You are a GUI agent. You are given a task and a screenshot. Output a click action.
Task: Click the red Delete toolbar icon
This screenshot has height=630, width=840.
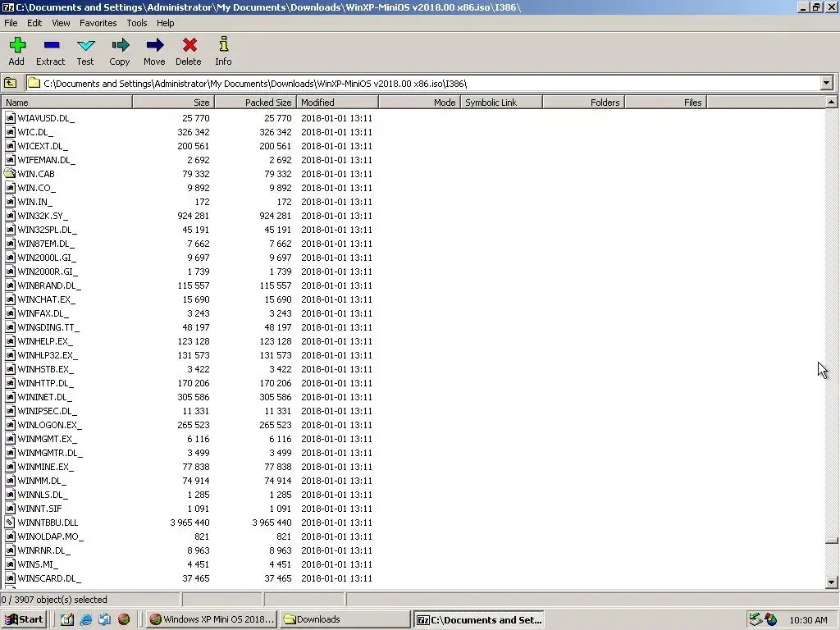point(189,45)
